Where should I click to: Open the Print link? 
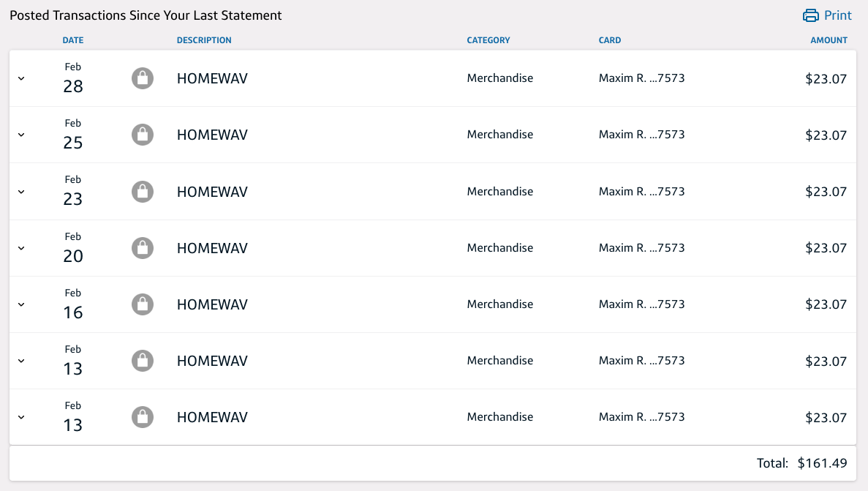coord(837,15)
